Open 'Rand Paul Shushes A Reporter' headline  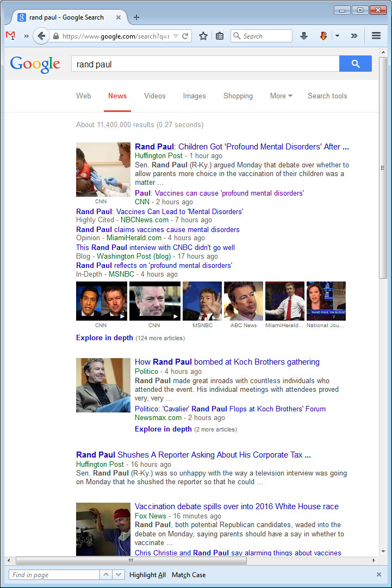[x=193, y=455]
